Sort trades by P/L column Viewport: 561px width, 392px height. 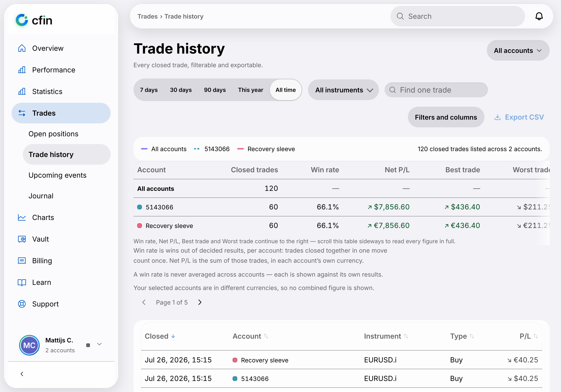coord(529,336)
